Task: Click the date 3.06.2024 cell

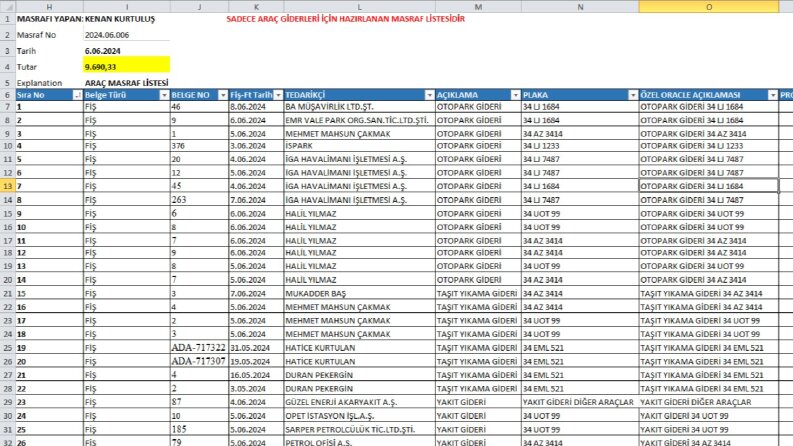Action: coord(256,146)
